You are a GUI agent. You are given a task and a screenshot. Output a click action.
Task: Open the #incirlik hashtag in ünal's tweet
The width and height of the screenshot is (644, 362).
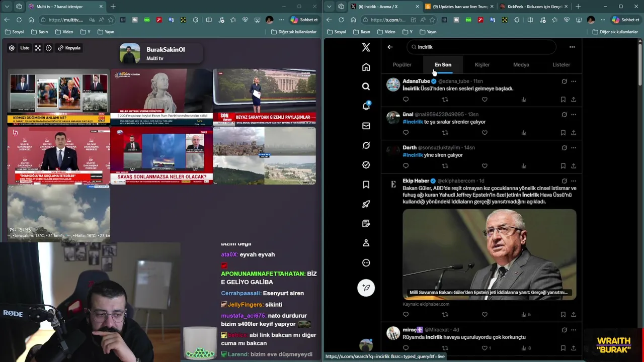coord(413,122)
